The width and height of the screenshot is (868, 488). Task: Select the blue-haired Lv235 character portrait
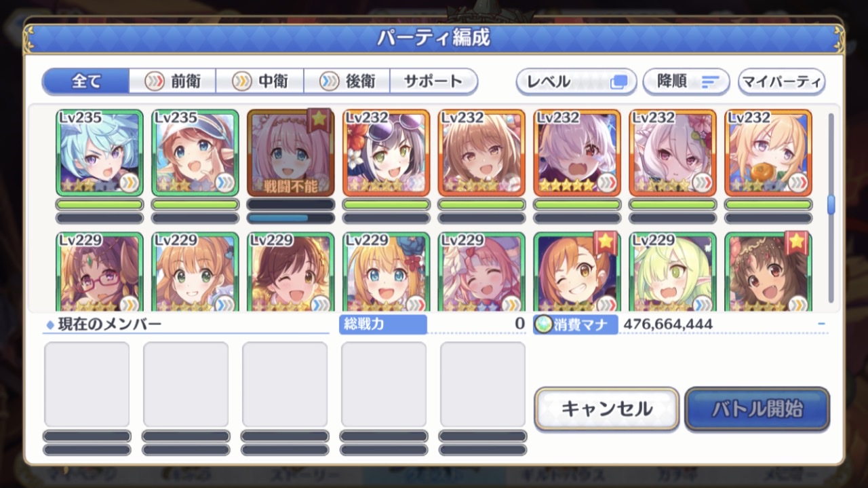click(100, 153)
